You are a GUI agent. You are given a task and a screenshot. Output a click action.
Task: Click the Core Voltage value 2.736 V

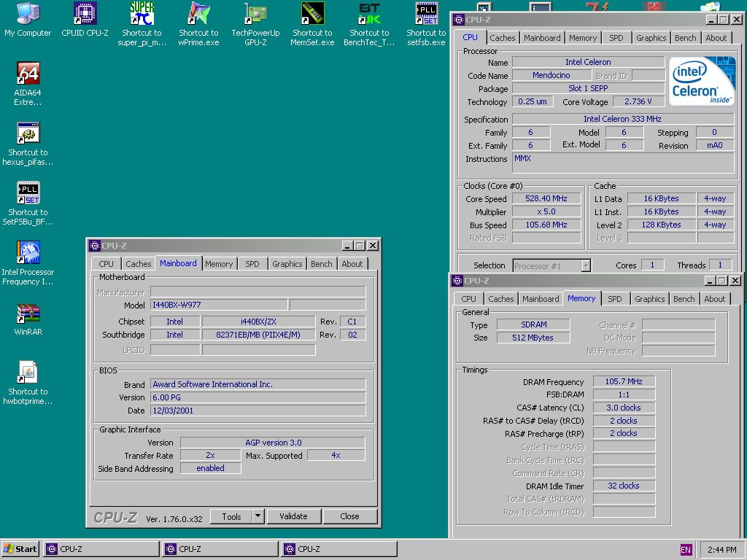[x=638, y=101]
